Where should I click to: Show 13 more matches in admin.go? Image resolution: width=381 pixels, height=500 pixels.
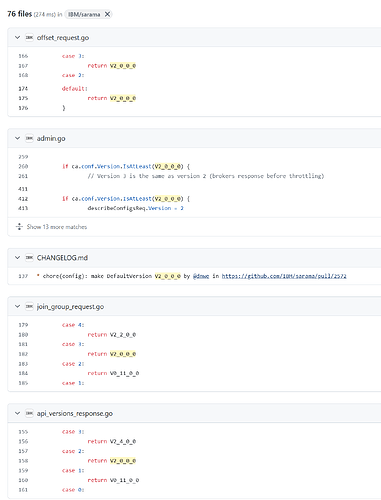[57, 227]
